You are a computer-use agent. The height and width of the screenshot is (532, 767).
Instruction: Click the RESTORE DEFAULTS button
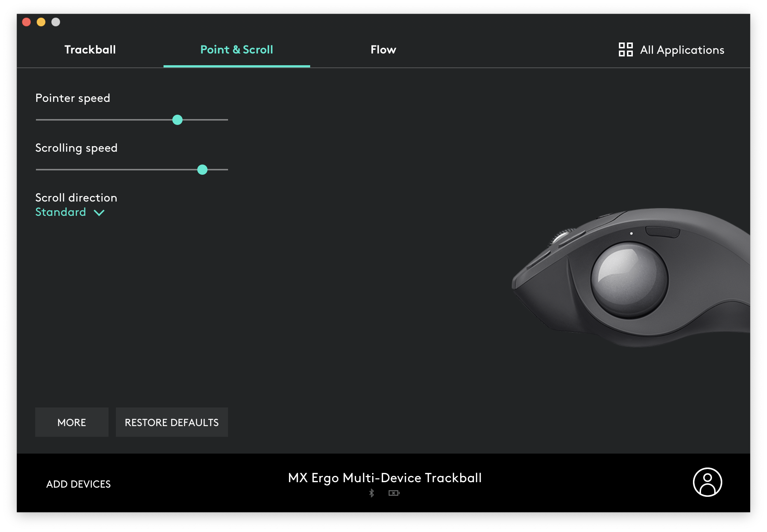pyautogui.click(x=172, y=422)
